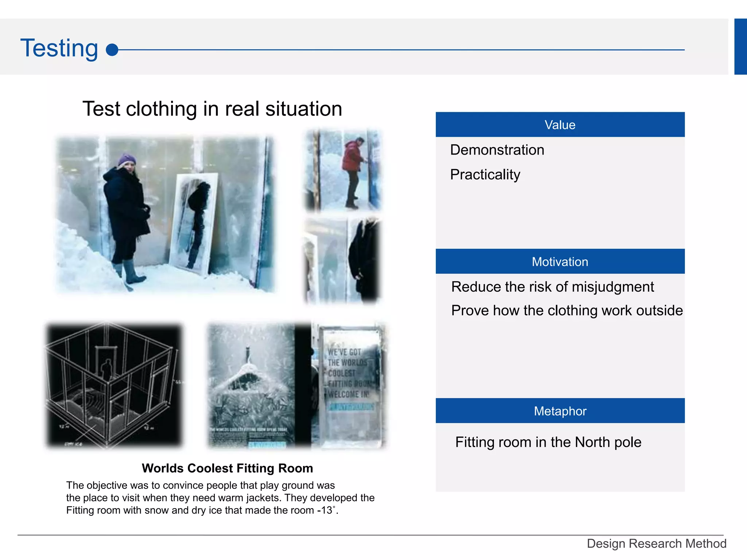Click the Testing slide title
Image resolution: width=747 pixels, height=560 pixels.
click(x=59, y=48)
